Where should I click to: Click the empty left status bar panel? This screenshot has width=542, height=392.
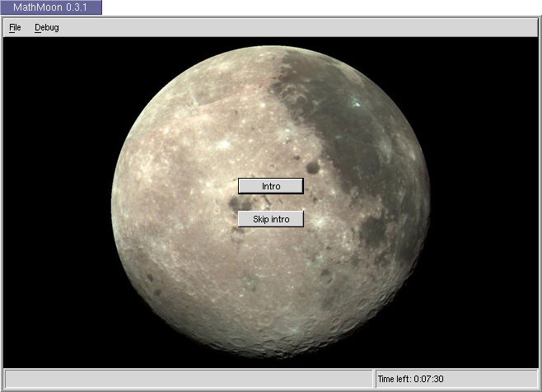[x=188, y=379]
